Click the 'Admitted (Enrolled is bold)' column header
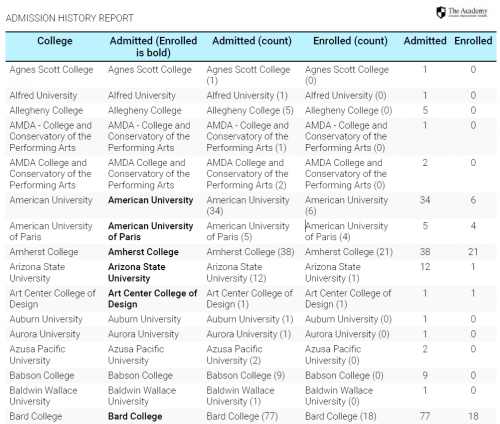This screenshot has height=424, width=500. coord(153,47)
